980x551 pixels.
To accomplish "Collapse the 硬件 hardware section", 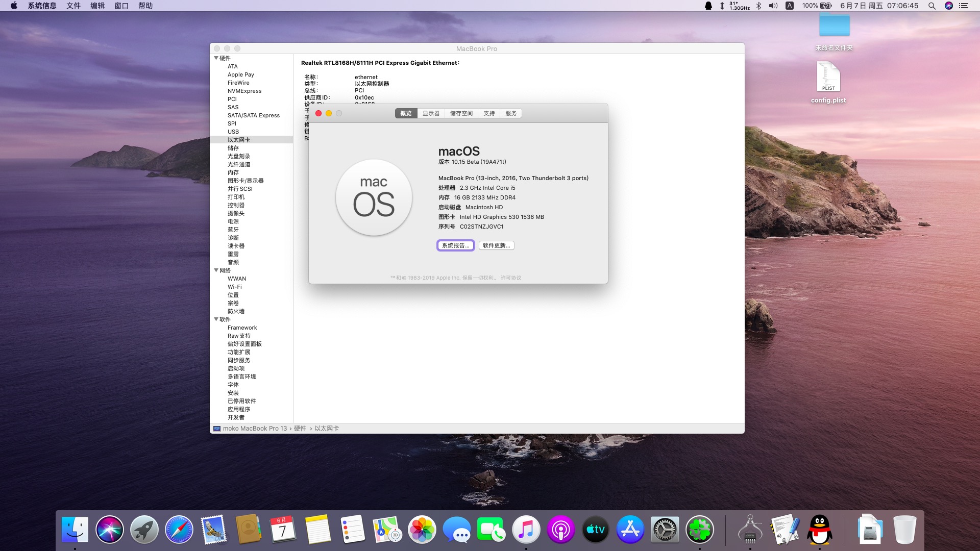I will click(x=216, y=58).
